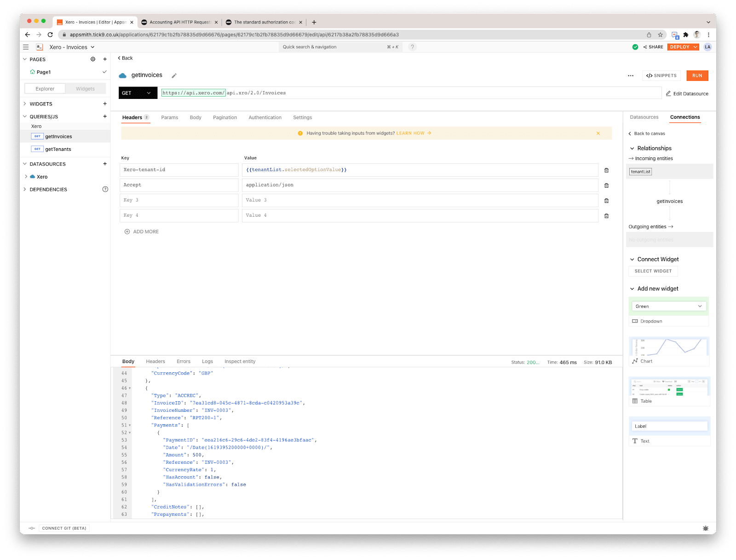Image resolution: width=736 pixels, height=560 pixels.
Task: Click the pencil icon to rename getInvoices
Action: coord(174,76)
